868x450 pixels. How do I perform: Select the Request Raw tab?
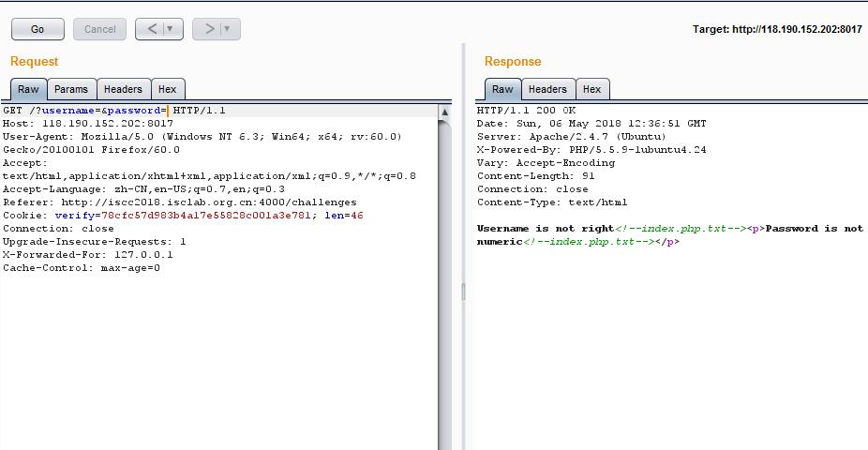pyautogui.click(x=28, y=89)
